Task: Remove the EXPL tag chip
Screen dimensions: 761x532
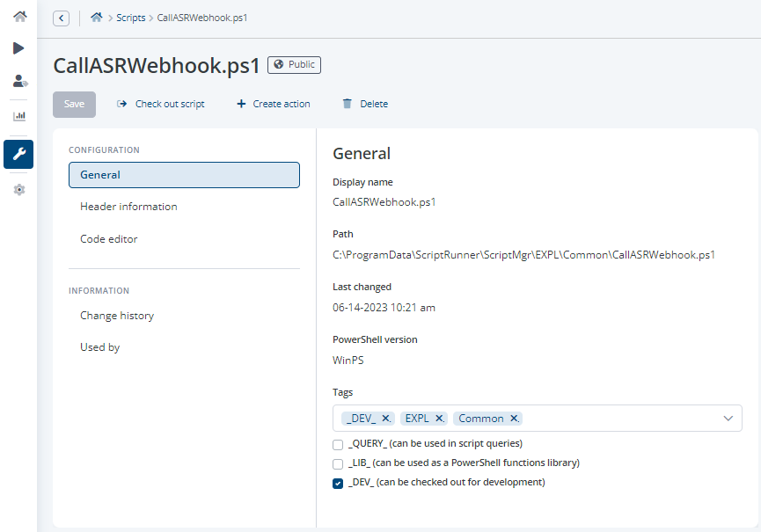Action: pyautogui.click(x=439, y=419)
